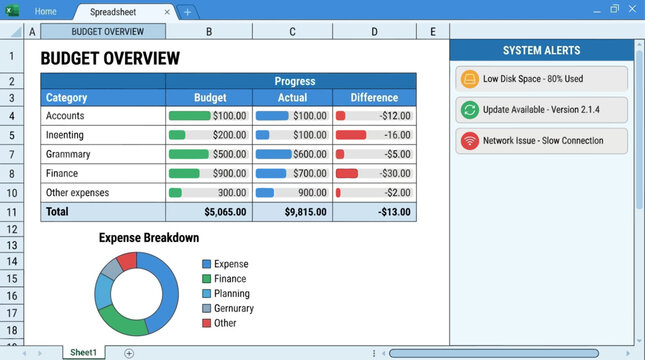Viewport: 645px width, 360px height.
Task: Open the Update Available Version 2.1.4 alert
Action: [x=541, y=110]
